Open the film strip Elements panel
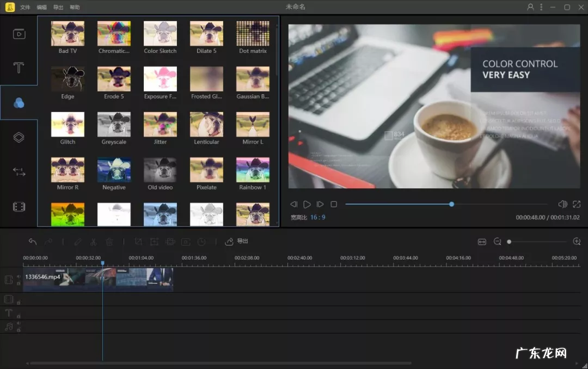 tap(19, 207)
